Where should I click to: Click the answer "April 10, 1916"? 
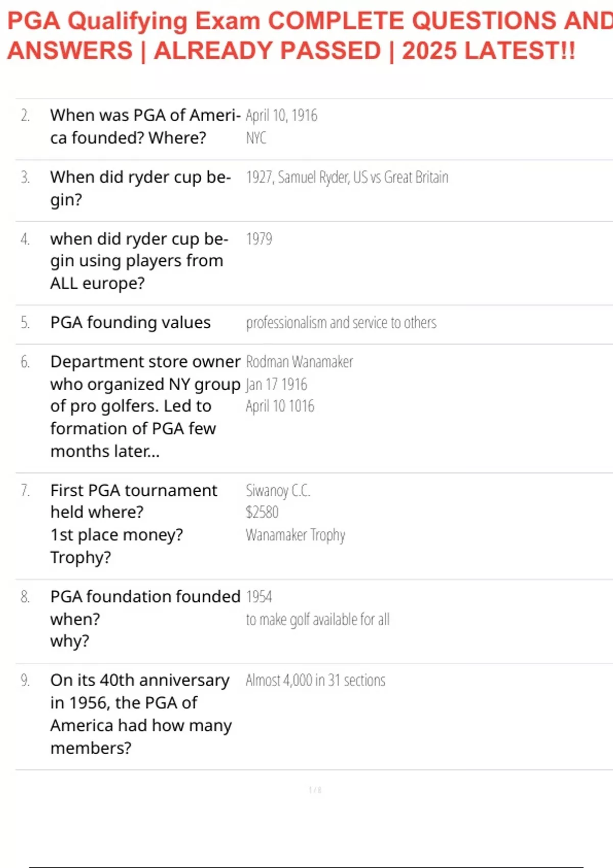tap(281, 115)
